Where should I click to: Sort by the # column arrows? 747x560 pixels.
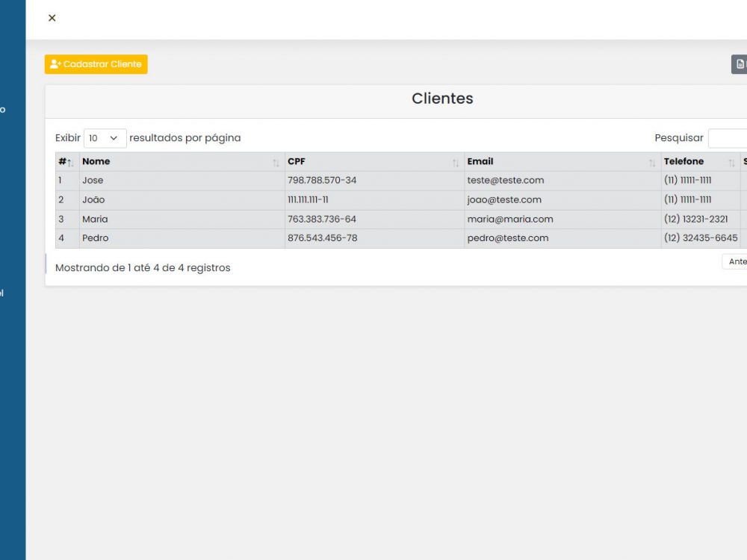click(x=69, y=162)
